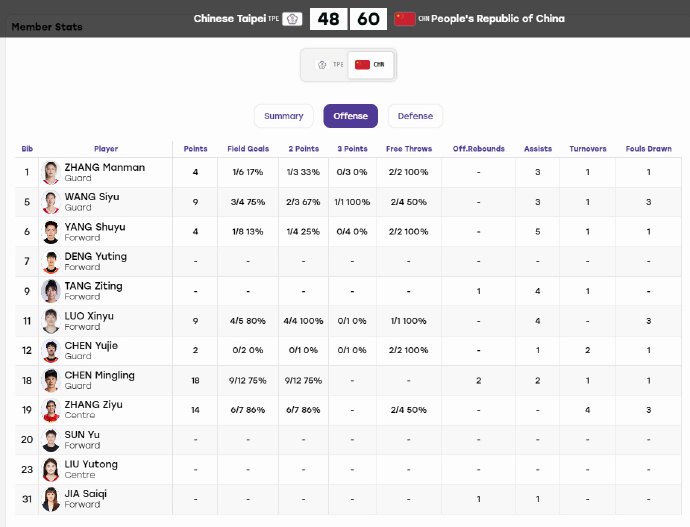690x527 pixels.
Task: Click the Field Goals column header
Action: [x=248, y=149]
